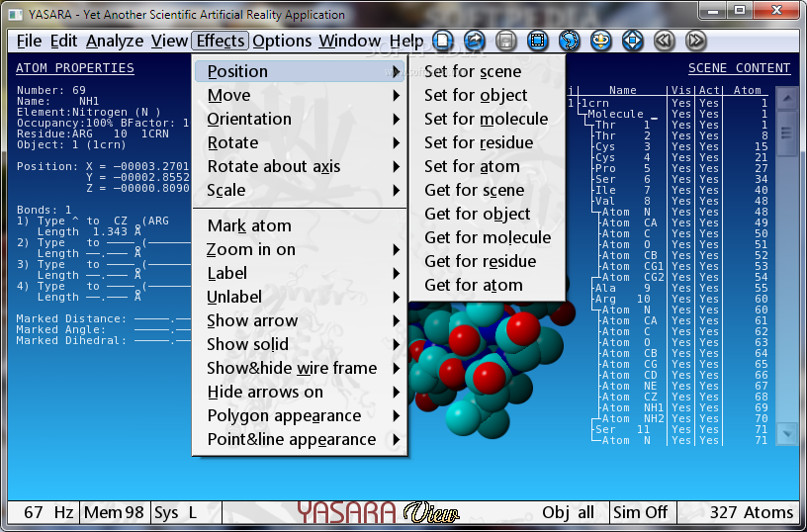Click the greyed-out Save toolbar icon
The image size is (807, 532).
506,41
